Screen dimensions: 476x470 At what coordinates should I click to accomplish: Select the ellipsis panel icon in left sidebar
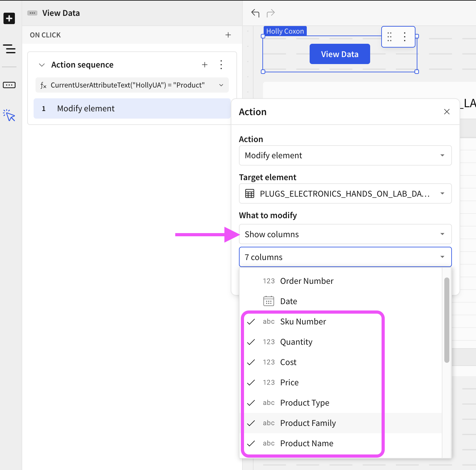click(x=9, y=85)
